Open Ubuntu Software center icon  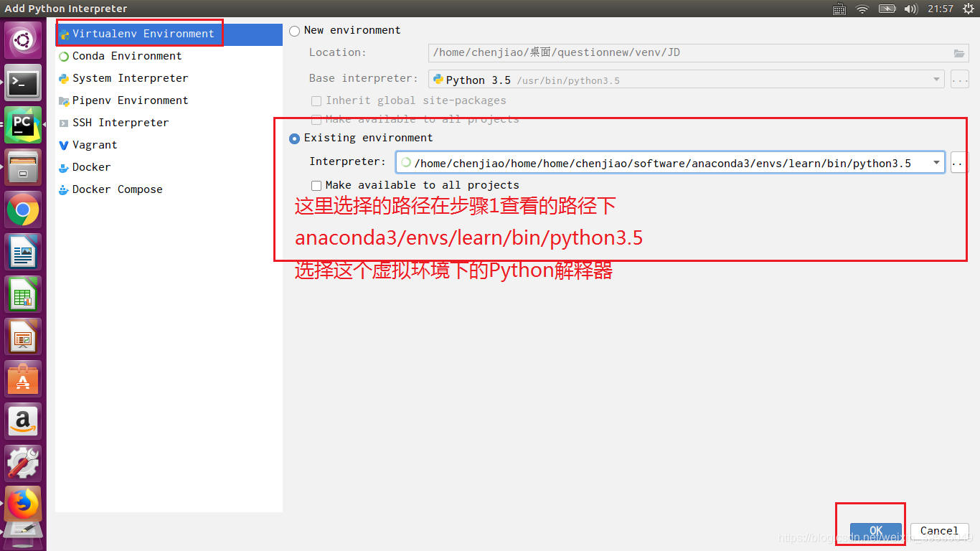coord(24,380)
